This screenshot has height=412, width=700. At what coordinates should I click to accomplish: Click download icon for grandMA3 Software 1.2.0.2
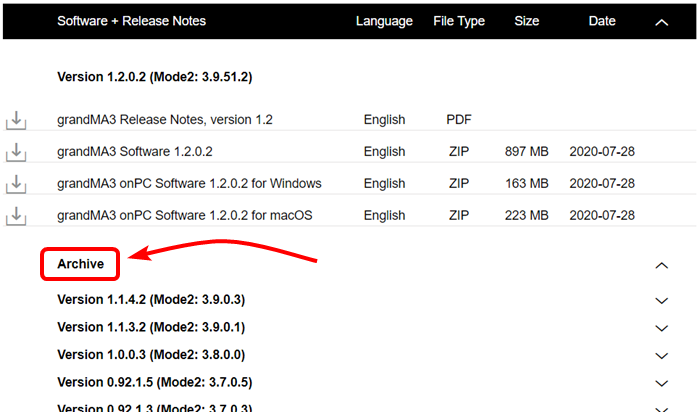tap(15, 152)
